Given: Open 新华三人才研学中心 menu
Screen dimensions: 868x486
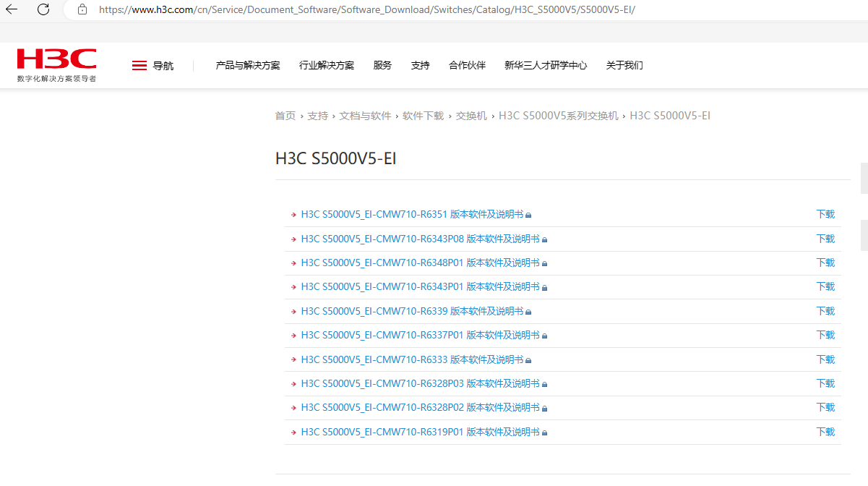Looking at the screenshot, I should point(546,65).
